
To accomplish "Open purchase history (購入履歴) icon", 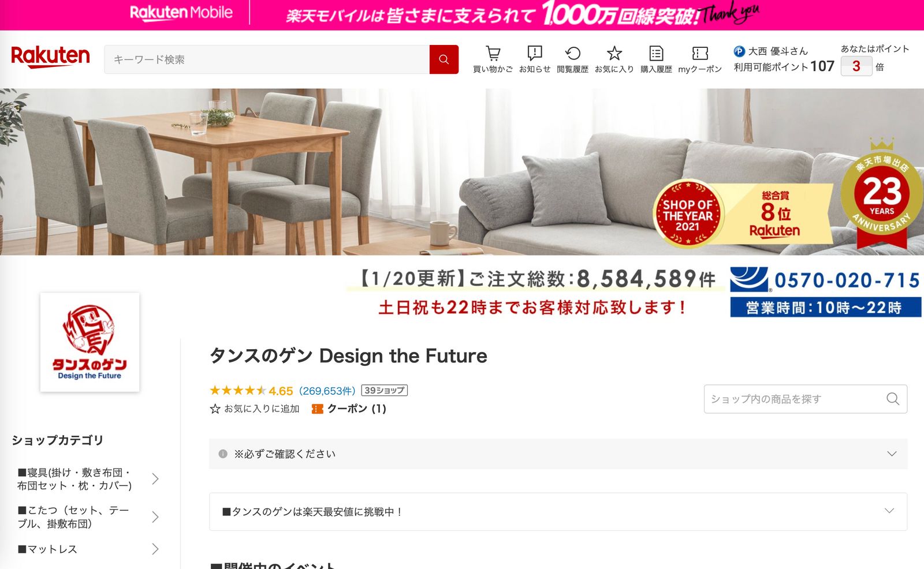I will pos(656,54).
